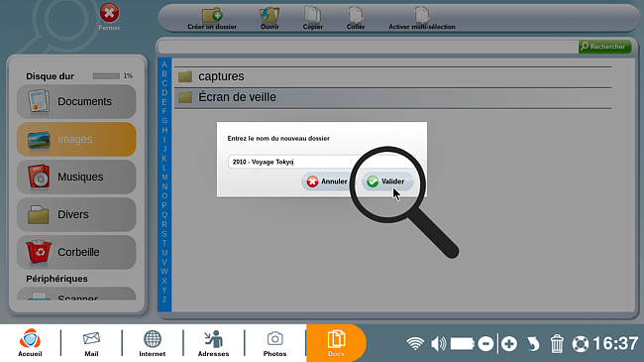Click the speaker volume icon

click(x=438, y=343)
